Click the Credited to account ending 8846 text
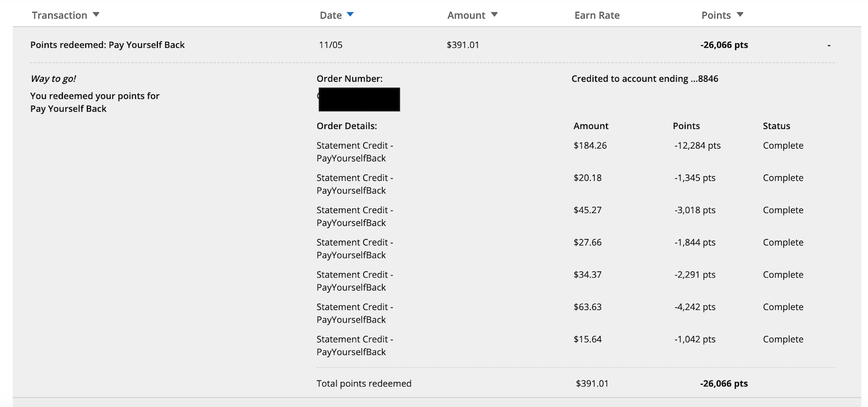Screen dimensions: 868x407 tap(644, 79)
